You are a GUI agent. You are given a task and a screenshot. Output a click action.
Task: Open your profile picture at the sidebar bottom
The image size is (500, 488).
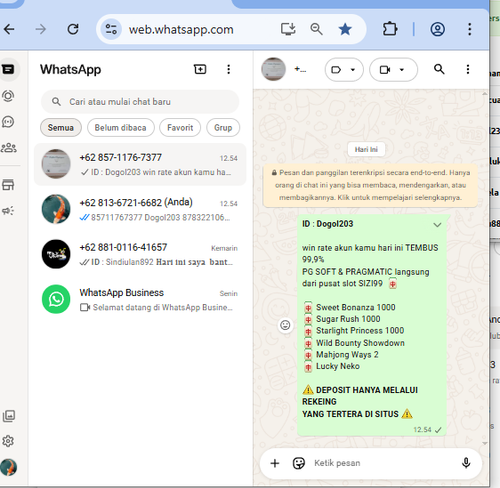[8, 467]
